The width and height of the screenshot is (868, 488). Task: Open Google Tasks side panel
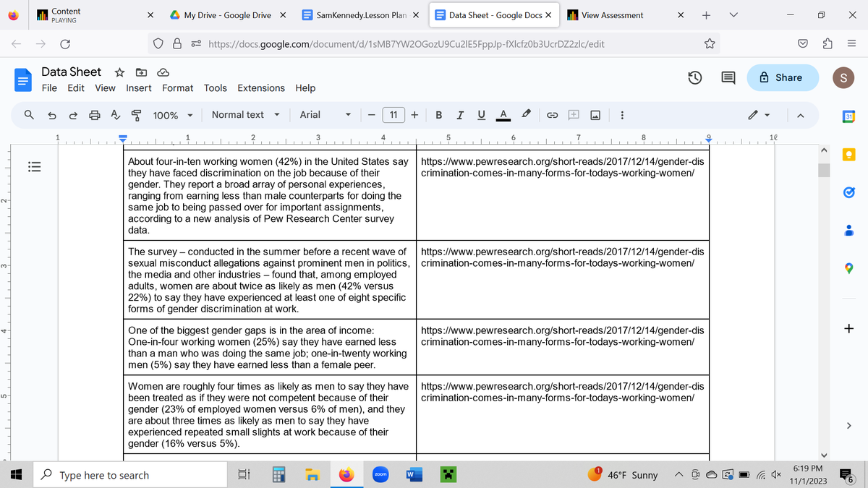tap(849, 192)
